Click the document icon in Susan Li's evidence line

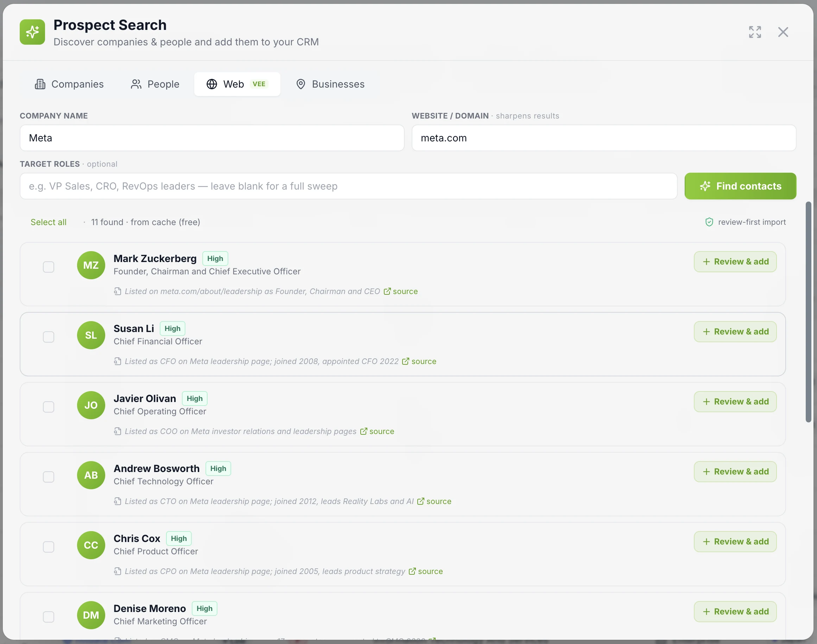point(118,361)
